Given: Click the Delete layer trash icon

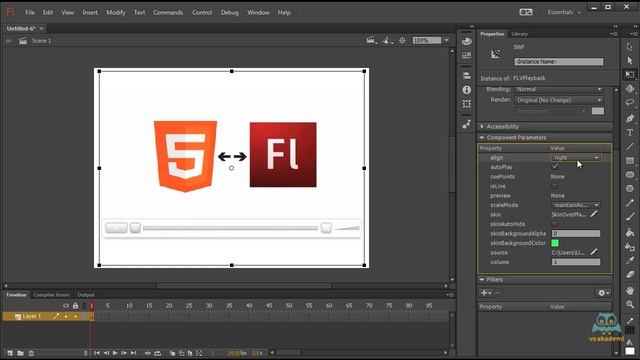Looking at the screenshot, I should click(x=31, y=353).
